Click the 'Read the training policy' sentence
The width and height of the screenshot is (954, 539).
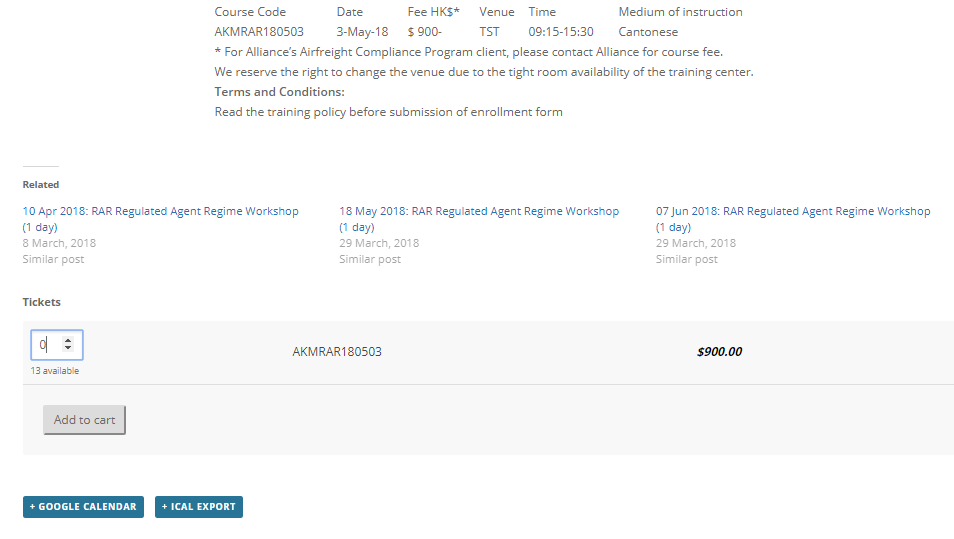pyautogui.click(x=388, y=112)
